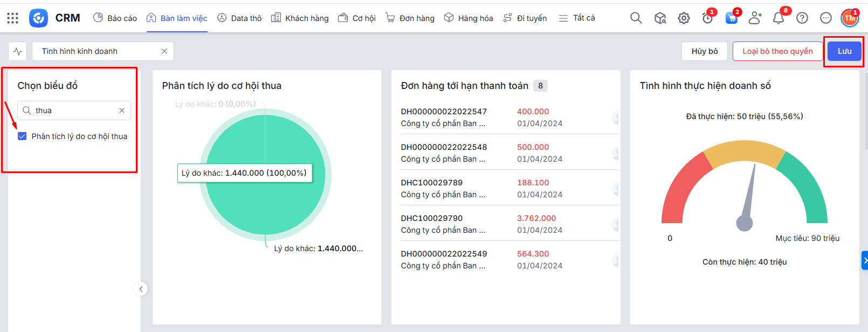Viewport: 868px width, 332px height.
Task: Open the notifications bell icon
Action: pos(778,18)
